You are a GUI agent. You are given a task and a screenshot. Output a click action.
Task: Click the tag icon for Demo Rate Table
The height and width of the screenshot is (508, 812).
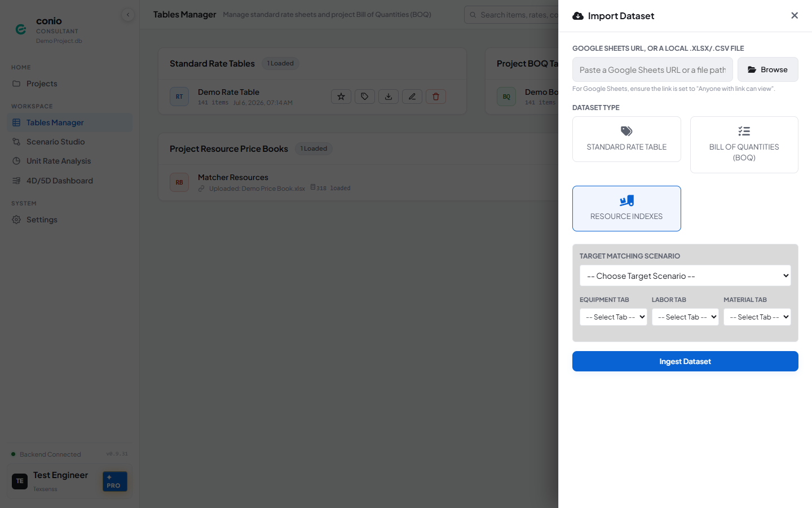click(x=365, y=97)
